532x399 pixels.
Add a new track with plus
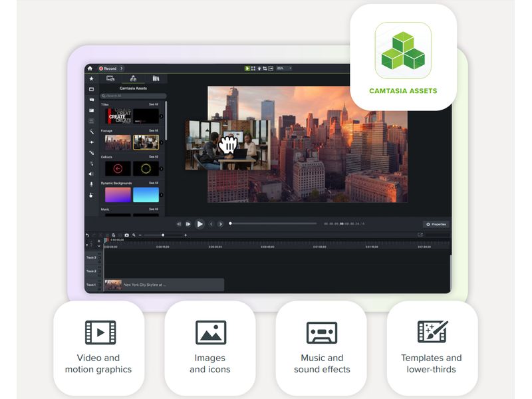[98, 241]
